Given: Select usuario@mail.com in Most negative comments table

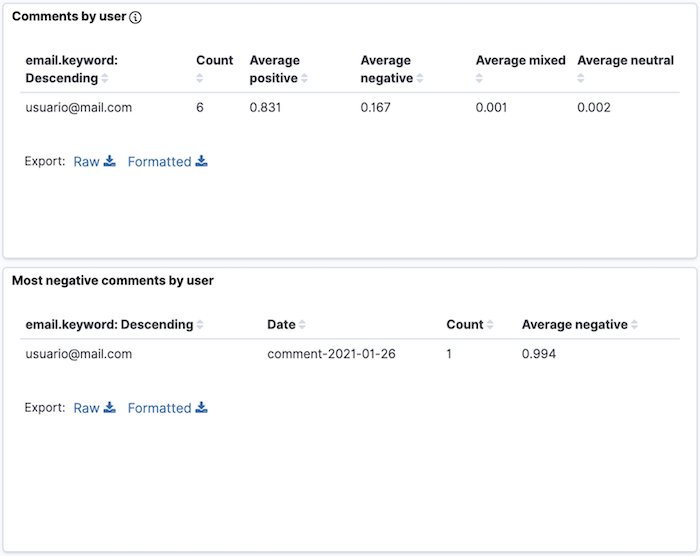Looking at the screenshot, I should tap(79, 354).
